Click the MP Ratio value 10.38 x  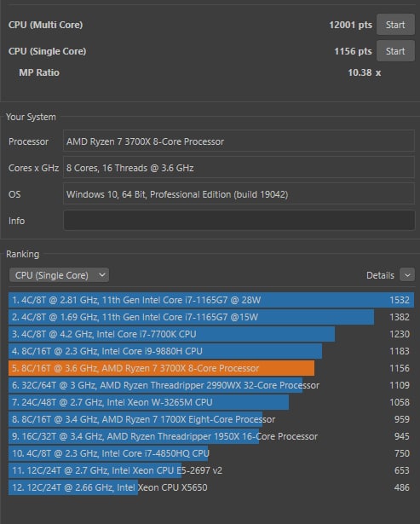coord(365,72)
